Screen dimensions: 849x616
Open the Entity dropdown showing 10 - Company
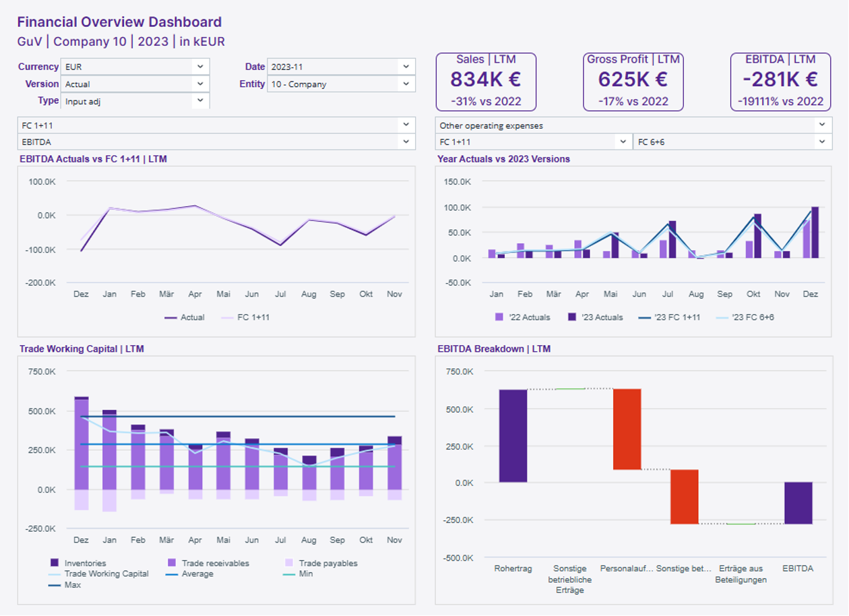pyautogui.click(x=405, y=84)
